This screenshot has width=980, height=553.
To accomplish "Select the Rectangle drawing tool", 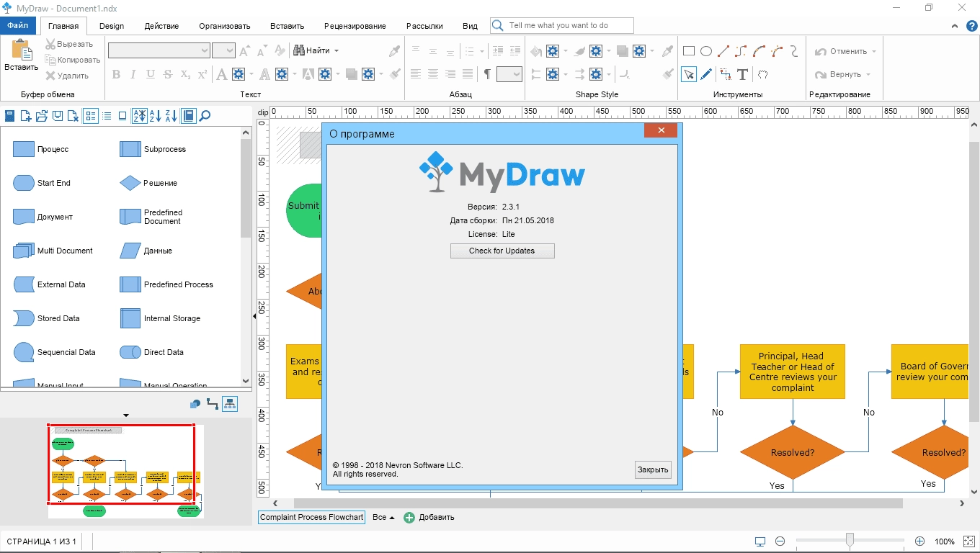I will [688, 51].
